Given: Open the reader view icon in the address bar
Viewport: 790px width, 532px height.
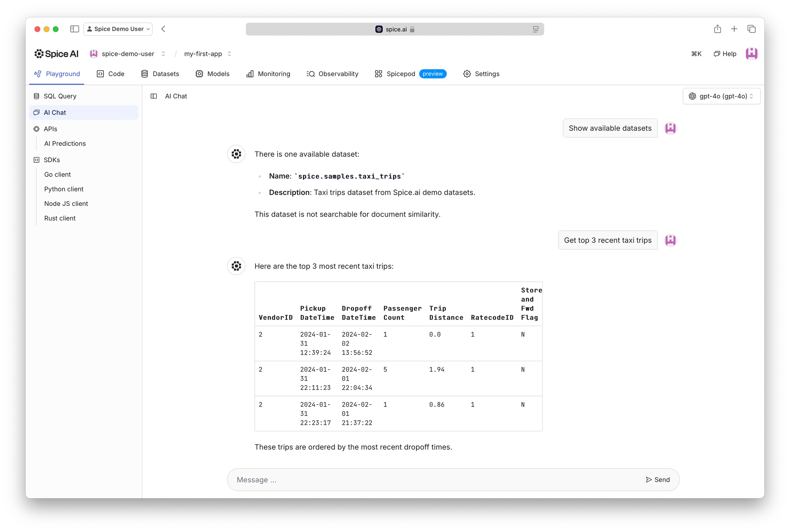Looking at the screenshot, I should click(535, 29).
